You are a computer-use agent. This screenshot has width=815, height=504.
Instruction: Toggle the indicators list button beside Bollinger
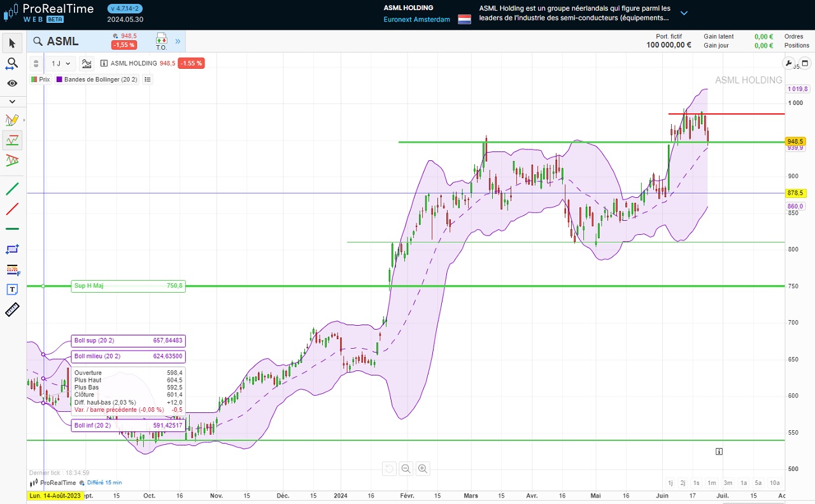point(148,80)
